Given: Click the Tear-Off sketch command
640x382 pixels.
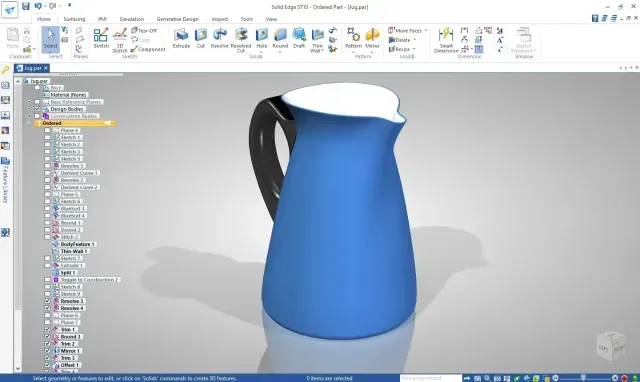Looking at the screenshot, I should [144, 31].
